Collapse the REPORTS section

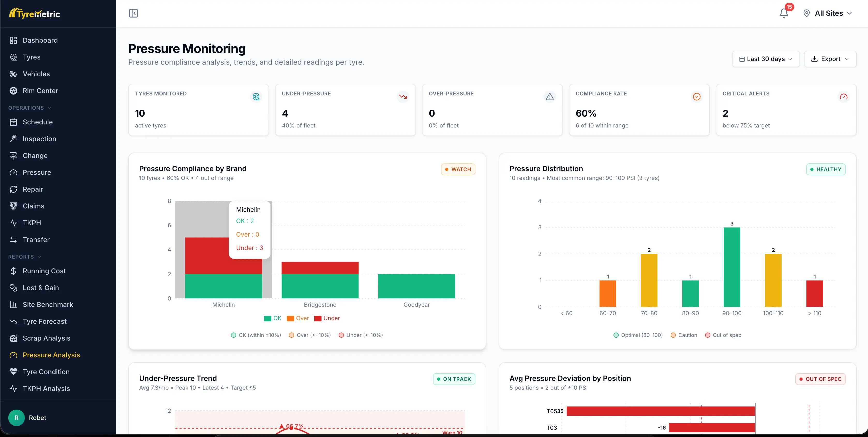pos(25,257)
